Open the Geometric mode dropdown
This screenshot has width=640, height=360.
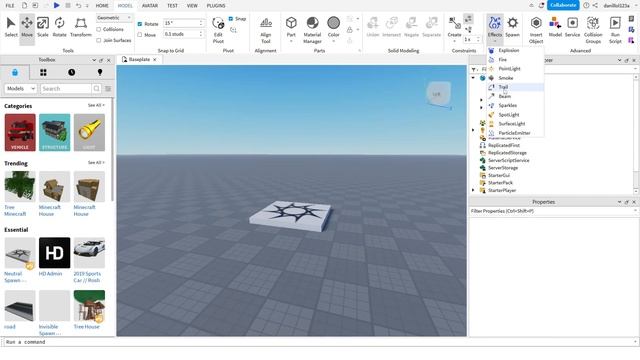(114, 18)
